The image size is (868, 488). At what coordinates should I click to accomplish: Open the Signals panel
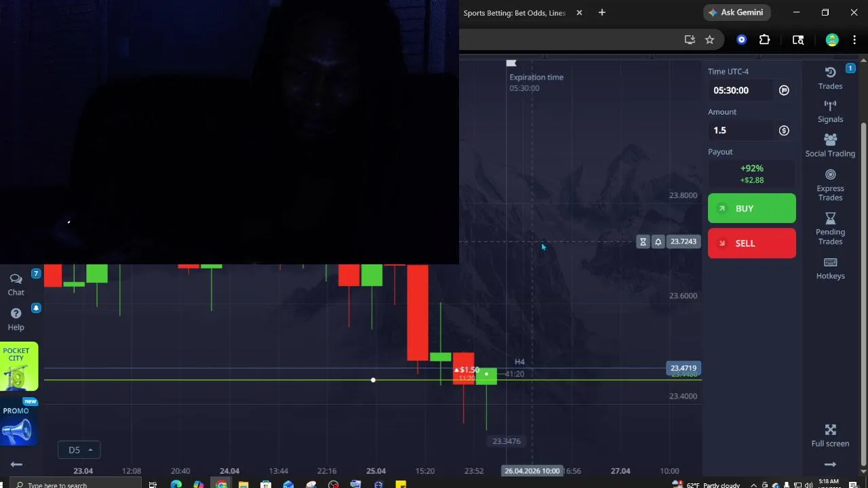point(830,112)
